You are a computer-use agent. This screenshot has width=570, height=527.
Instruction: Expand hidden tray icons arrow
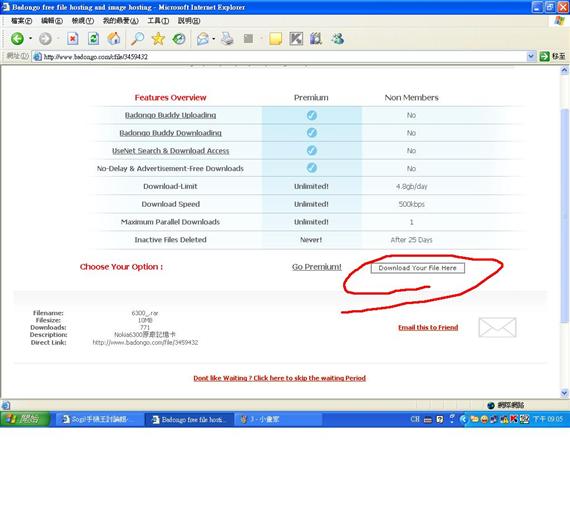463,419
